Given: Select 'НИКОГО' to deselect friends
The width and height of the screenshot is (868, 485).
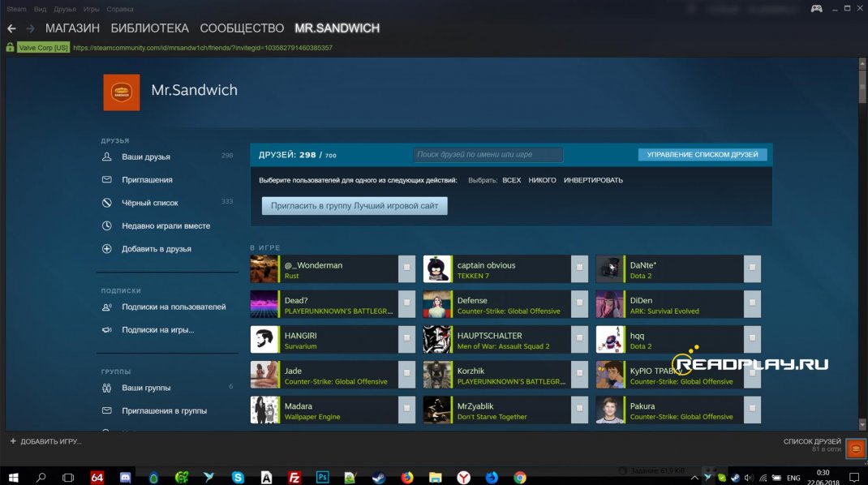Looking at the screenshot, I should tap(542, 180).
